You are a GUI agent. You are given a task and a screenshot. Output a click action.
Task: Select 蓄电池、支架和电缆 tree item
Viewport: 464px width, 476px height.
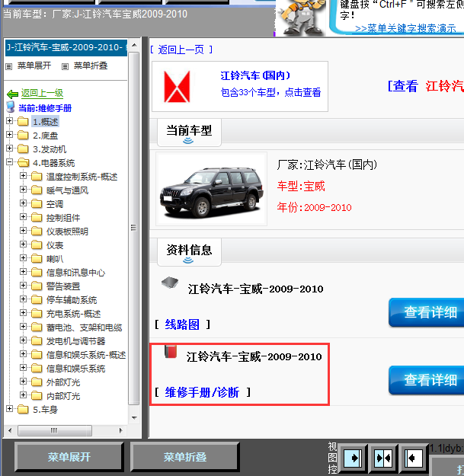[x=84, y=327]
